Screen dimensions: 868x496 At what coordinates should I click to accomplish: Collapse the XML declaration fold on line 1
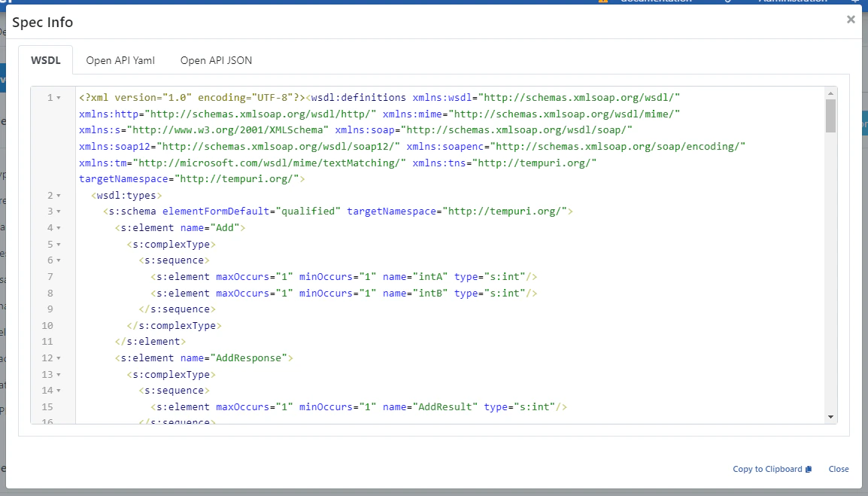tap(57, 97)
